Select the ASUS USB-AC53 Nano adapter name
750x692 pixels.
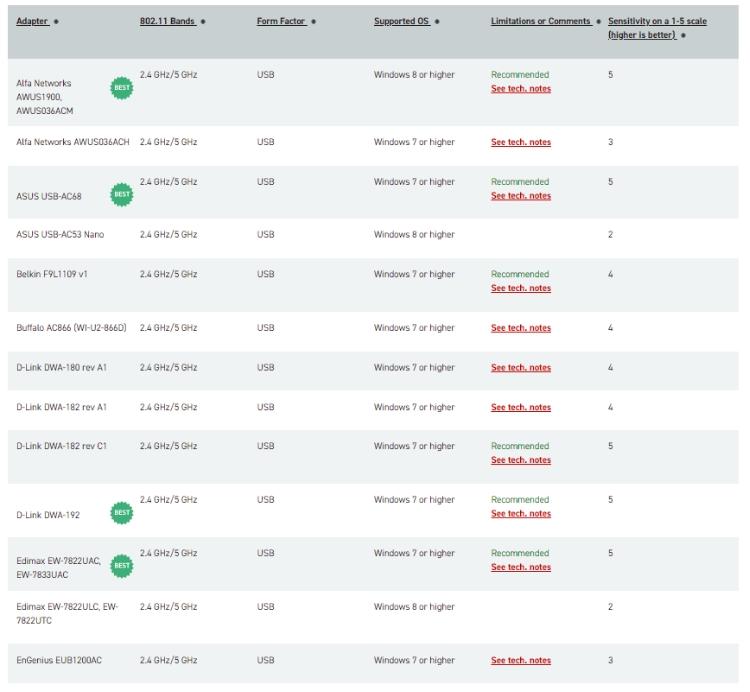coord(60,235)
